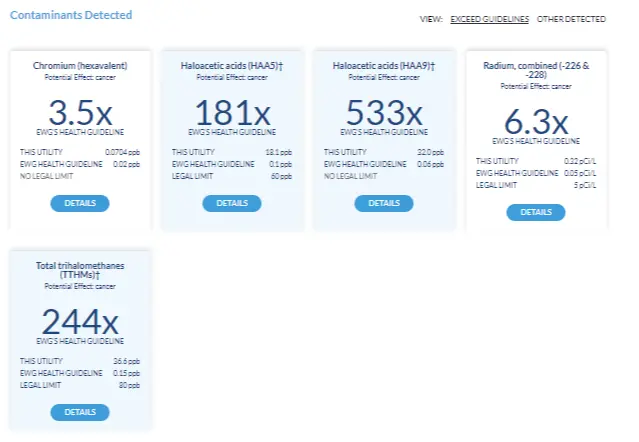
Task: Click the Haloacetic acids (HAA5) card title
Action: (232, 66)
